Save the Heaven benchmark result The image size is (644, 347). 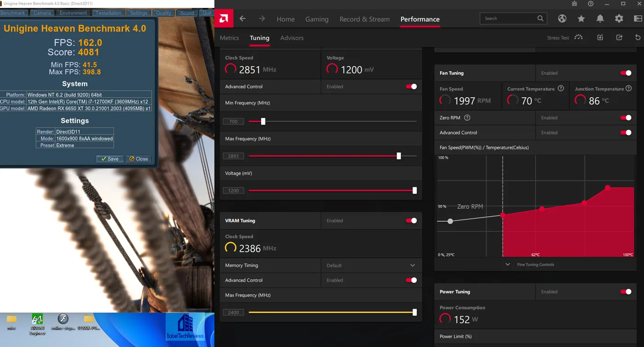[x=110, y=159]
